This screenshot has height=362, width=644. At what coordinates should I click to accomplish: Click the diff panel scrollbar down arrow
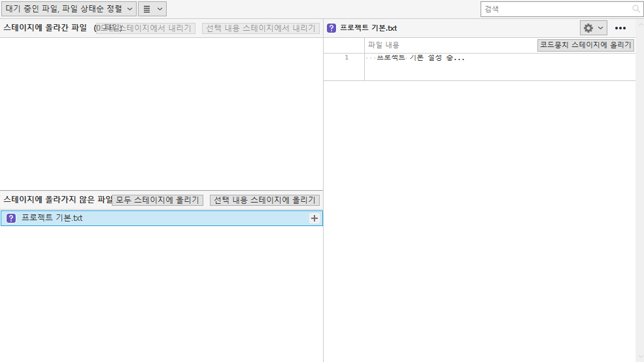(x=640, y=357)
